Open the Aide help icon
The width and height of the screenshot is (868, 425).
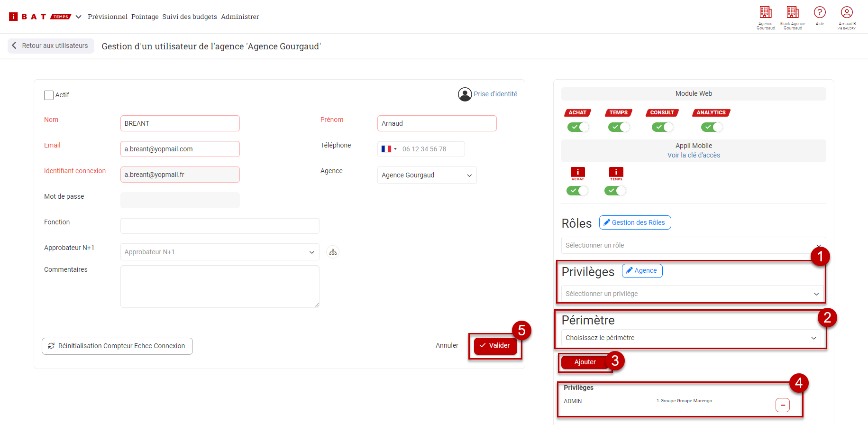820,12
